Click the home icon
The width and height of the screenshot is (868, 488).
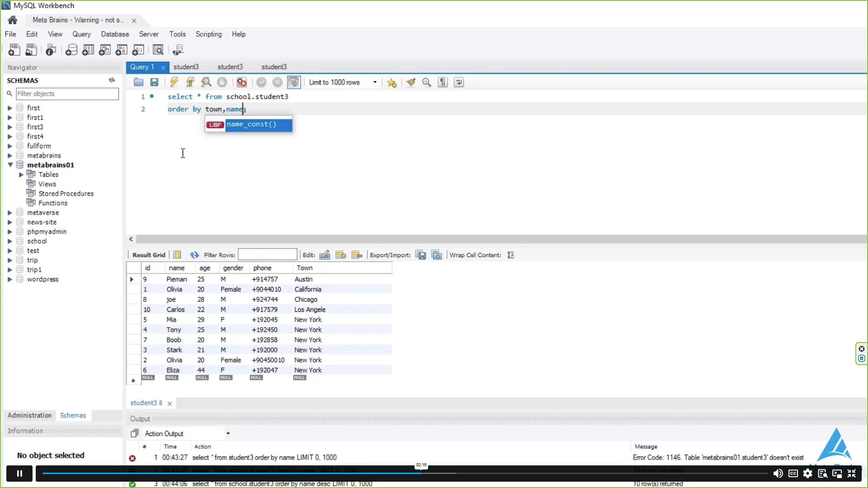tap(13, 20)
